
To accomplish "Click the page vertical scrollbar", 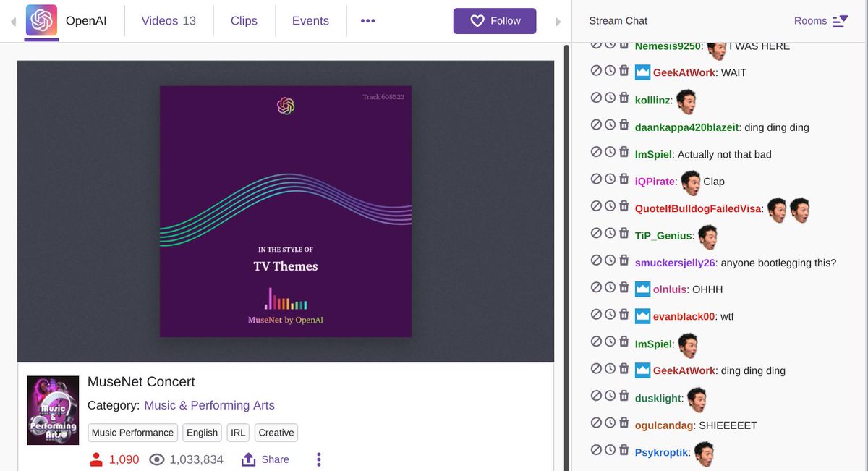I will (x=566, y=257).
